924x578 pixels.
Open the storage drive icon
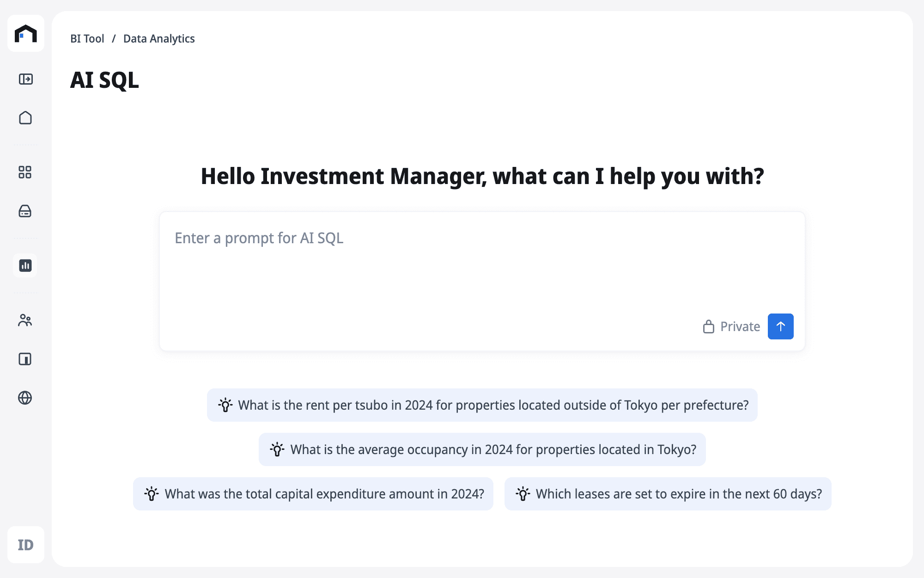pos(25,211)
